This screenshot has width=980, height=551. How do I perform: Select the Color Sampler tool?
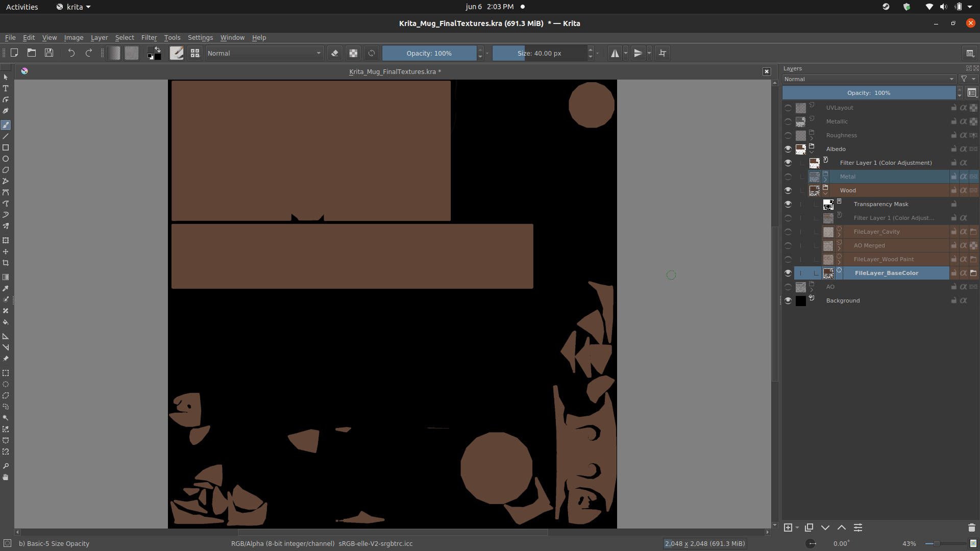[6, 288]
